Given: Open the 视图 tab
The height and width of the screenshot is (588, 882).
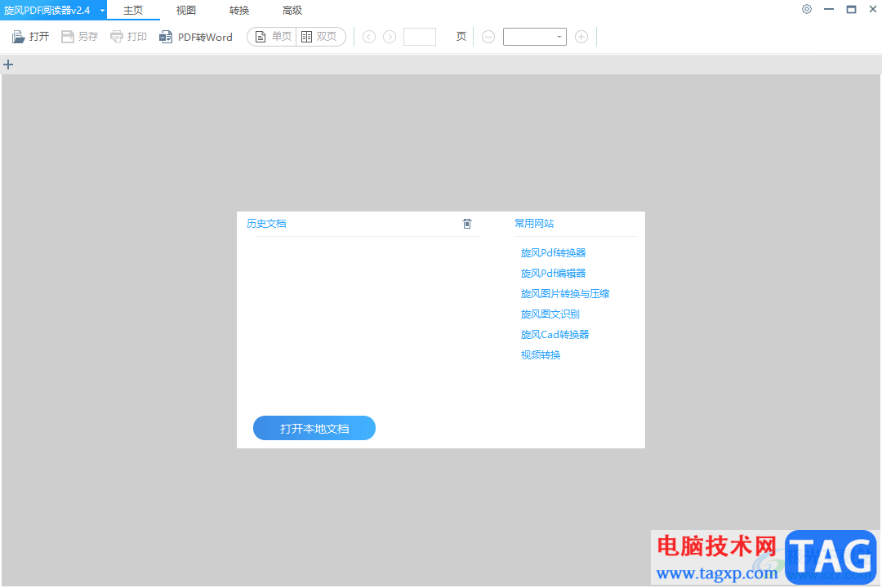Looking at the screenshot, I should coord(185,11).
